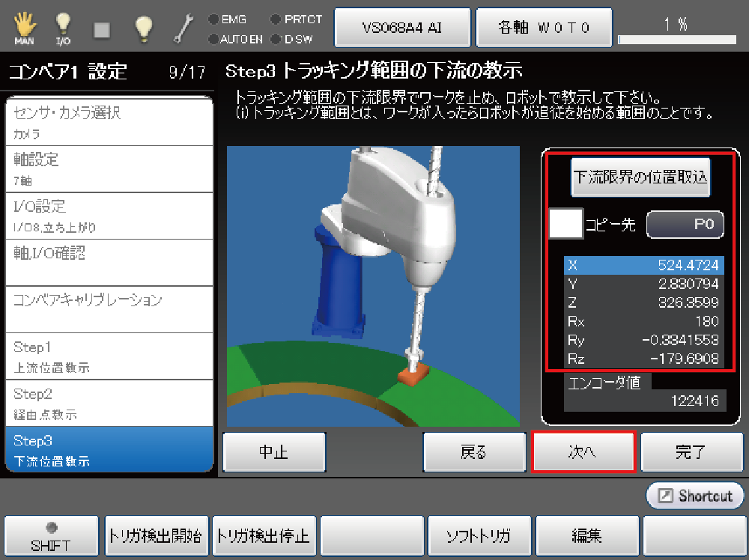
Task: Select Step1 上流位置教示 in sidebar
Action: [x=109, y=356]
